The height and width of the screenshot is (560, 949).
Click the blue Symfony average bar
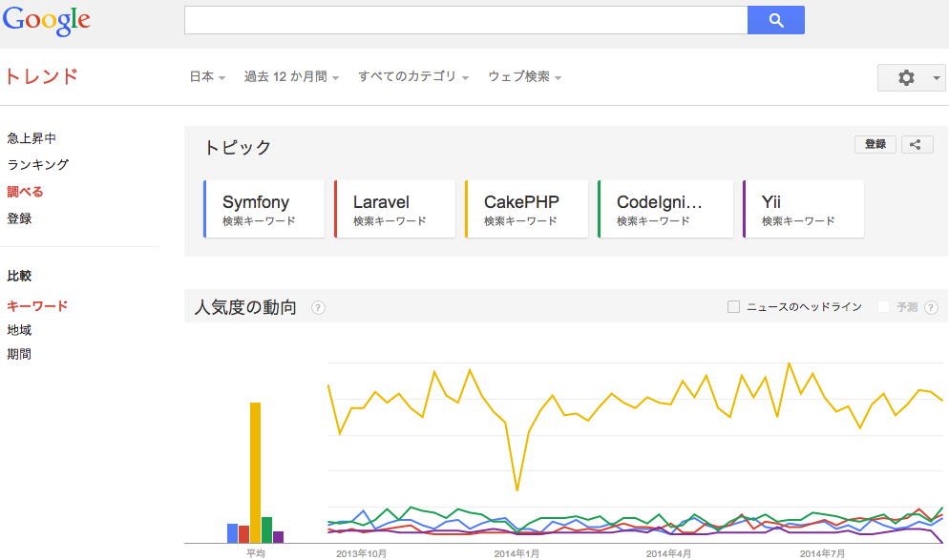click(232, 533)
